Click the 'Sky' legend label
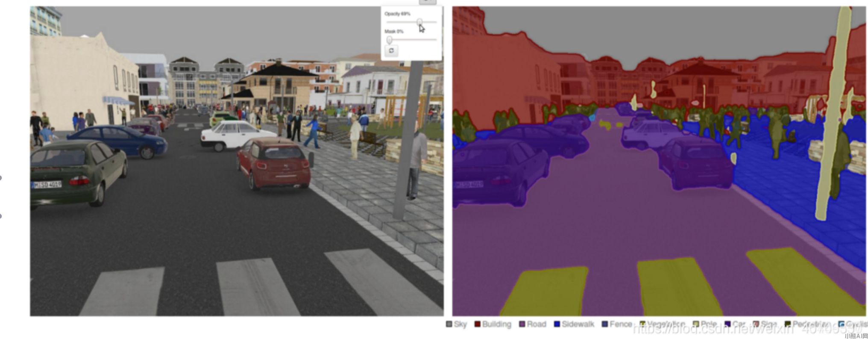Viewport: 868px width, 339px height. point(460,324)
